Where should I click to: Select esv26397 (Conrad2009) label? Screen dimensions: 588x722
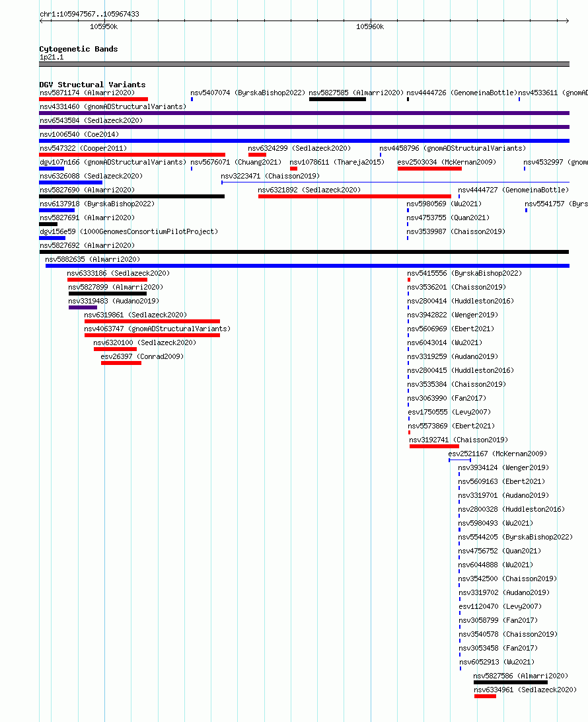click(142, 356)
